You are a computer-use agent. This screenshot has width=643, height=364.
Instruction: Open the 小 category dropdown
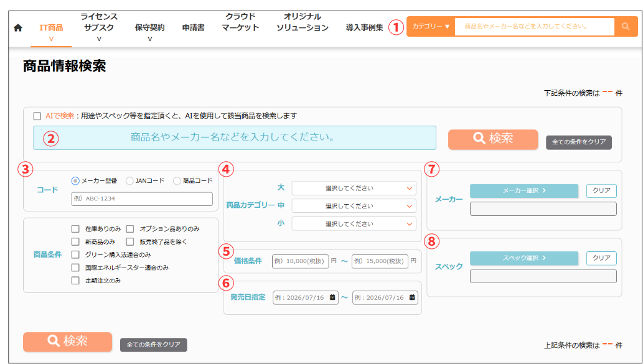354,224
